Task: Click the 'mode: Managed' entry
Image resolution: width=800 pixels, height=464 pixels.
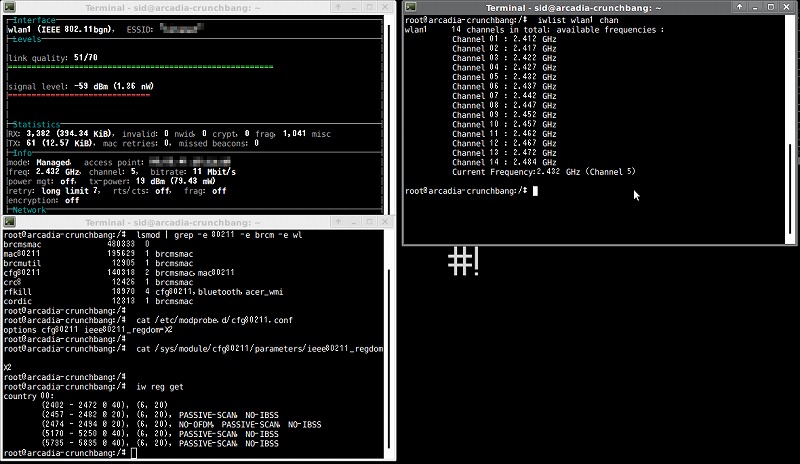Action: point(39,162)
